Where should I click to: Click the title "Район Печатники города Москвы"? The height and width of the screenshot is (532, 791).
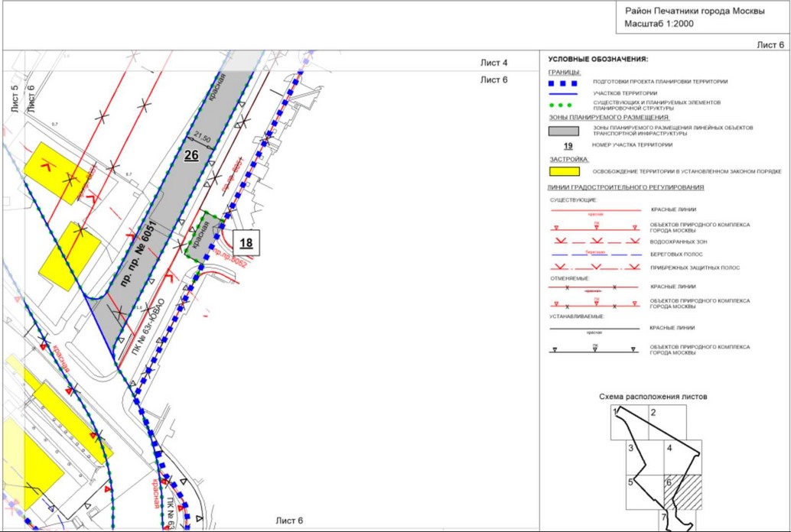[695, 11]
